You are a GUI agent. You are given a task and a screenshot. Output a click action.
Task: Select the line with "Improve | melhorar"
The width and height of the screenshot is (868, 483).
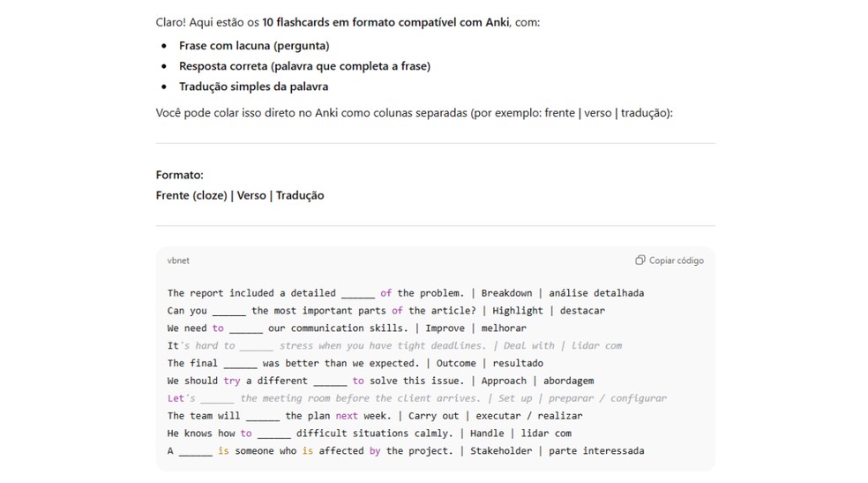(x=346, y=328)
